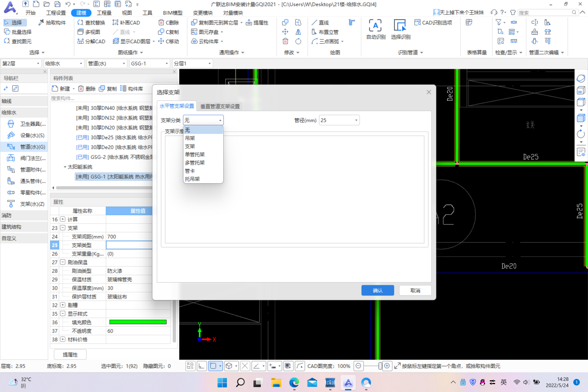588x392 pixels.
Task: Click the 查找替换 find-replace tool
Action: (91, 23)
